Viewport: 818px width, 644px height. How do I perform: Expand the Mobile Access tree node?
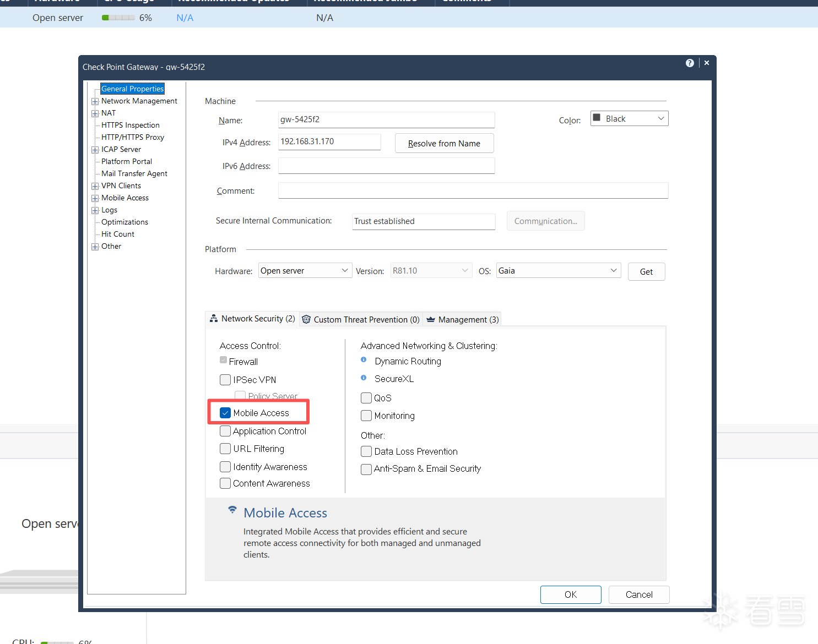point(95,198)
